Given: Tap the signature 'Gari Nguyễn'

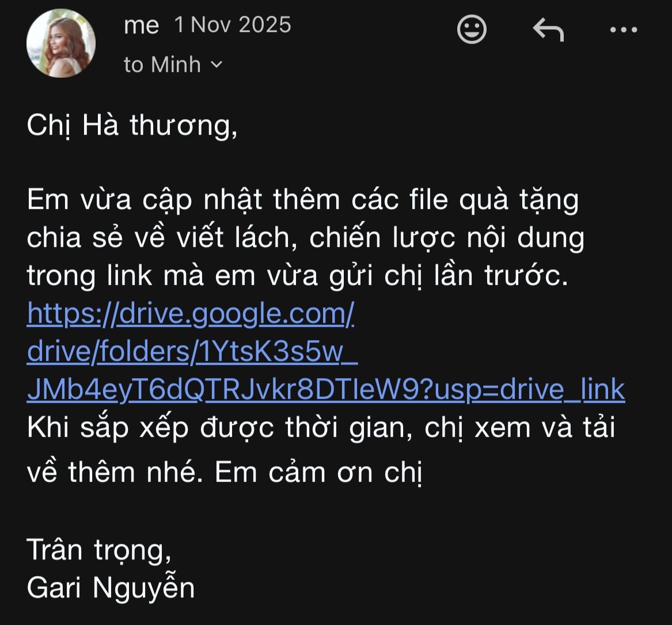Looking at the screenshot, I should point(111,587).
